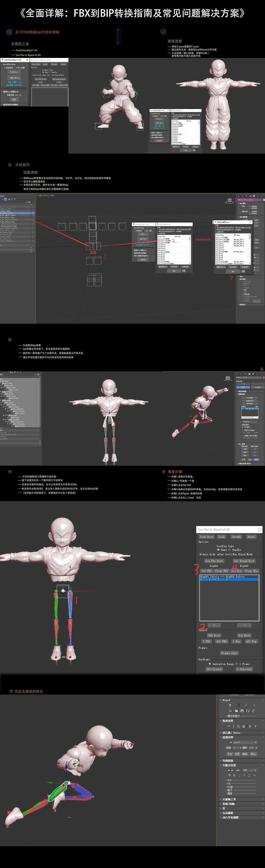Click Delete Key trash icon in 关键点信息
The image size is (265, 868).
235,775
